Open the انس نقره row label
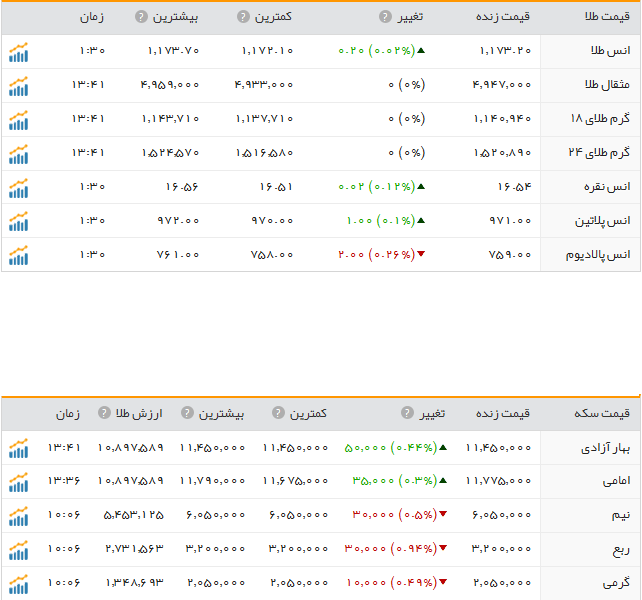Screen dimensions: 642x600 (x=607, y=187)
